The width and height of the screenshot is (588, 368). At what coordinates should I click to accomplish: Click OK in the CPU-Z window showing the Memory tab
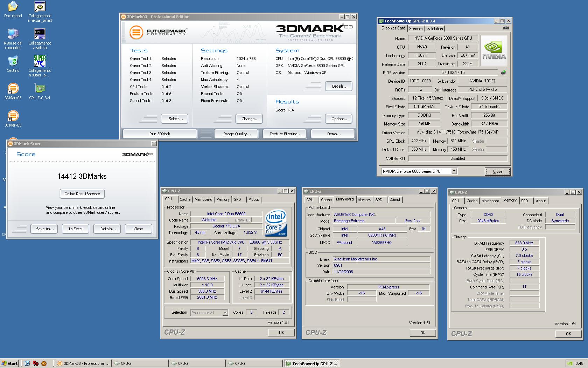568,334
